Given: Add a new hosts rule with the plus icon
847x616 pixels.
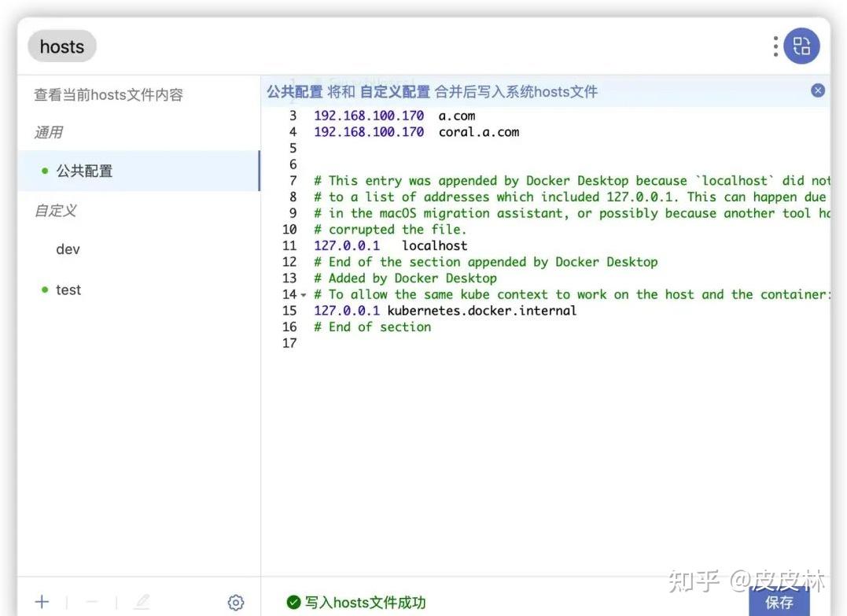Looking at the screenshot, I should click(x=41, y=601).
